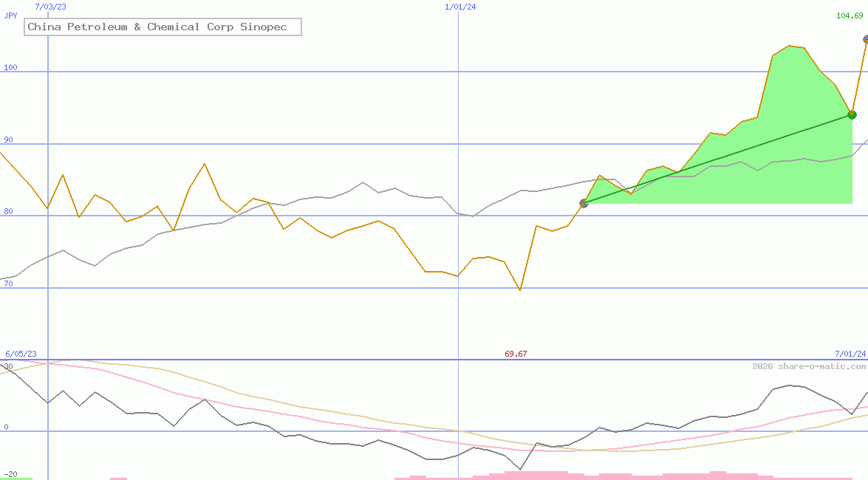Click the 80 price axis label
This screenshot has width=868, height=480.
coord(8,211)
